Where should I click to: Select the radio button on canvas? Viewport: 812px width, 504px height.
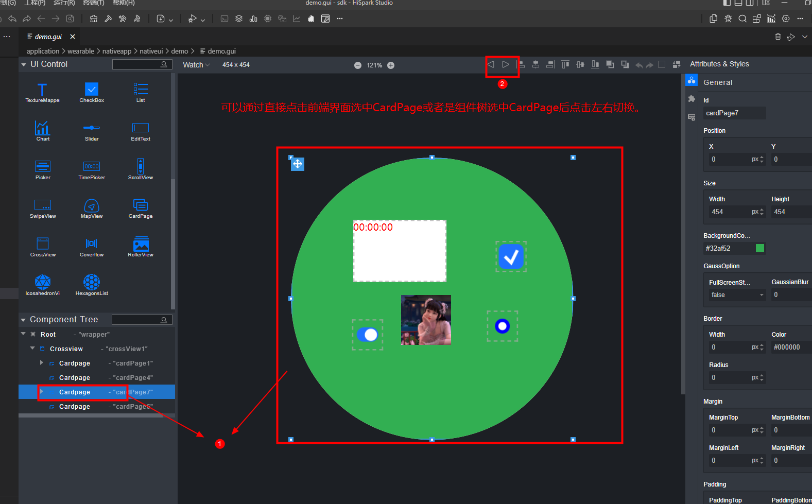pos(502,326)
